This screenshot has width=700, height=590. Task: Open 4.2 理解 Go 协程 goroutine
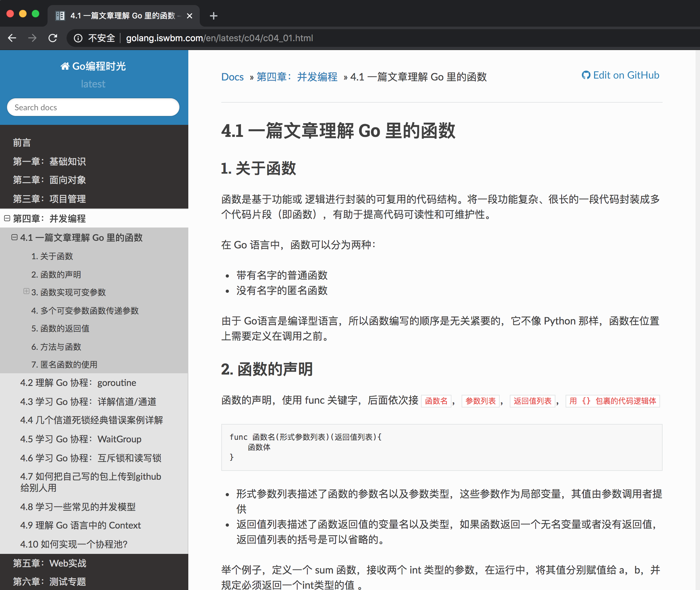[x=78, y=383]
